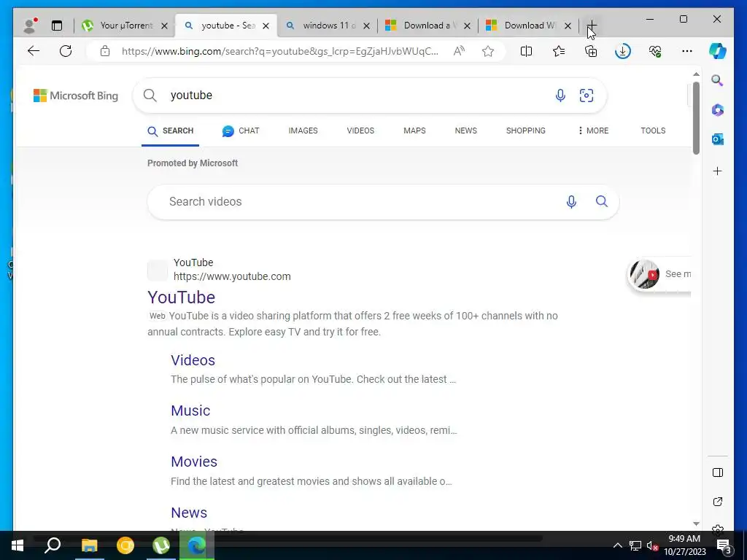Open a new tab with plus button
This screenshot has height=560, width=747.
click(591, 25)
